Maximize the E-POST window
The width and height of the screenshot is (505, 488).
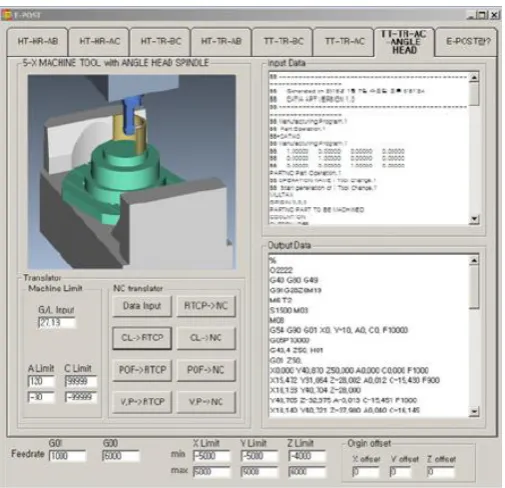481,15
